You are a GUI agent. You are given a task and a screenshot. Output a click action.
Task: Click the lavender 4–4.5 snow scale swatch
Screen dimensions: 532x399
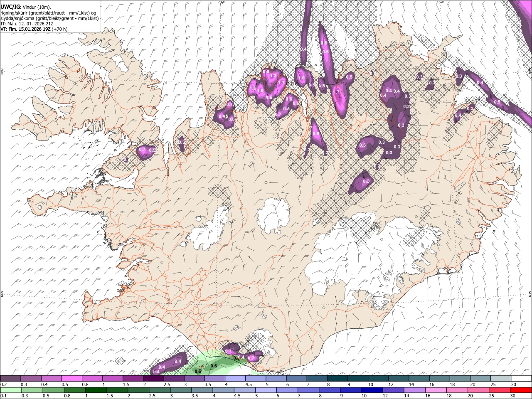point(235,378)
